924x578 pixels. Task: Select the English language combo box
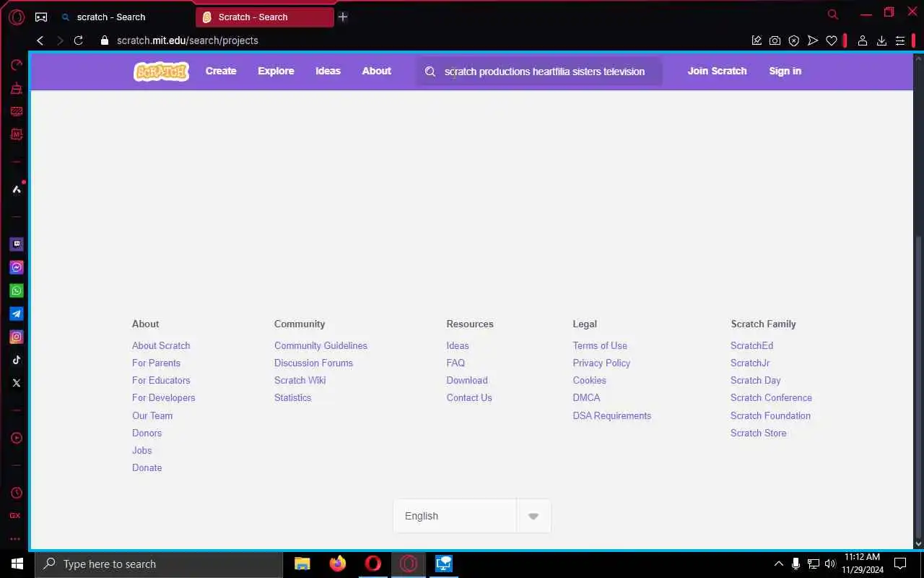pyautogui.click(x=472, y=516)
